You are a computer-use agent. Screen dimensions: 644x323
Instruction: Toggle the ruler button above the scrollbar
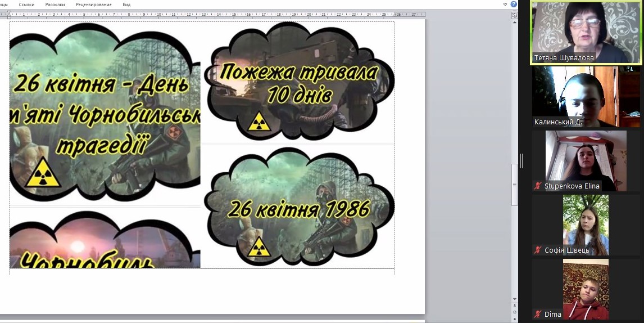click(514, 15)
